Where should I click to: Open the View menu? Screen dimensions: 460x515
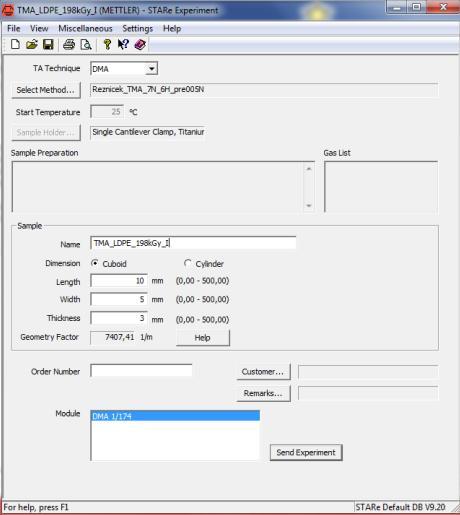[x=39, y=29]
